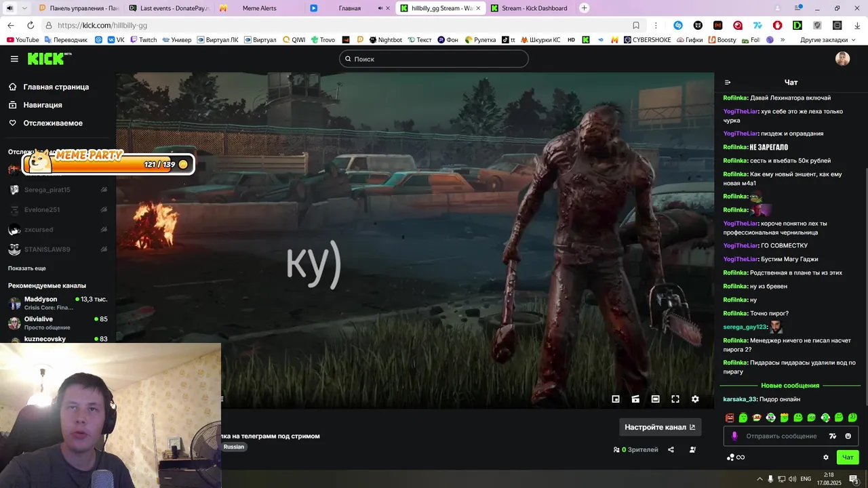Click the browser back arrow
This screenshot has width=868, height=488.
11,25
